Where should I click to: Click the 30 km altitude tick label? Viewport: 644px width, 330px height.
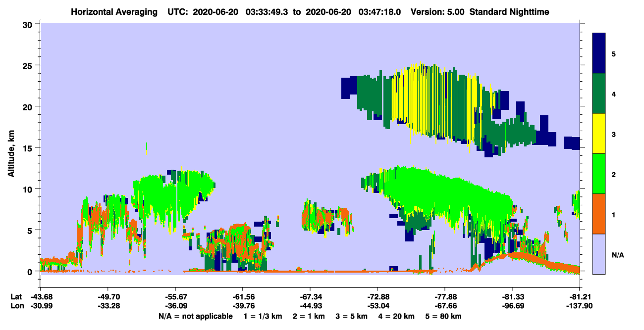[x=28, y=24]
